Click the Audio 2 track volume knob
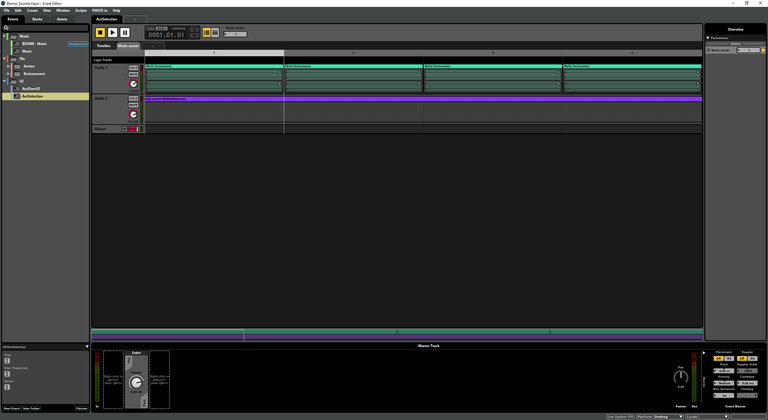Image resolution: width=768 pixels, height=420 pixels. [133, 114]
